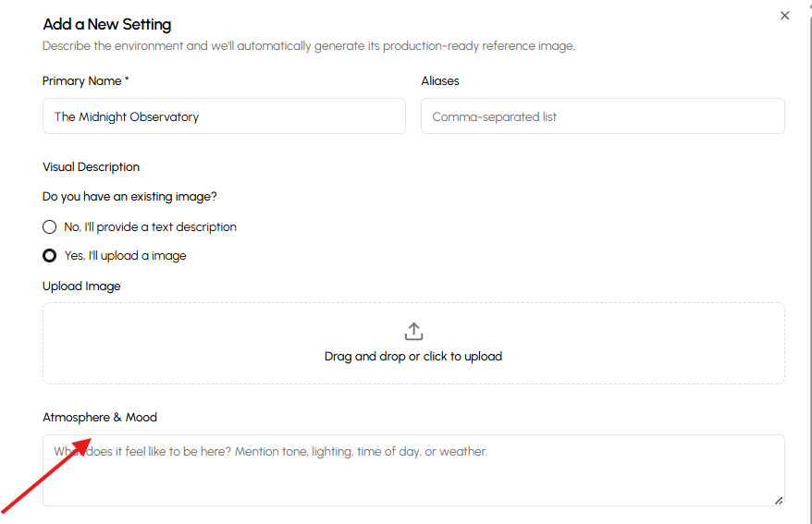812x524 pixels.
Task: Focus the Primary Name field containing The Midnight Observatory
Action: click(x=224, y=116)
